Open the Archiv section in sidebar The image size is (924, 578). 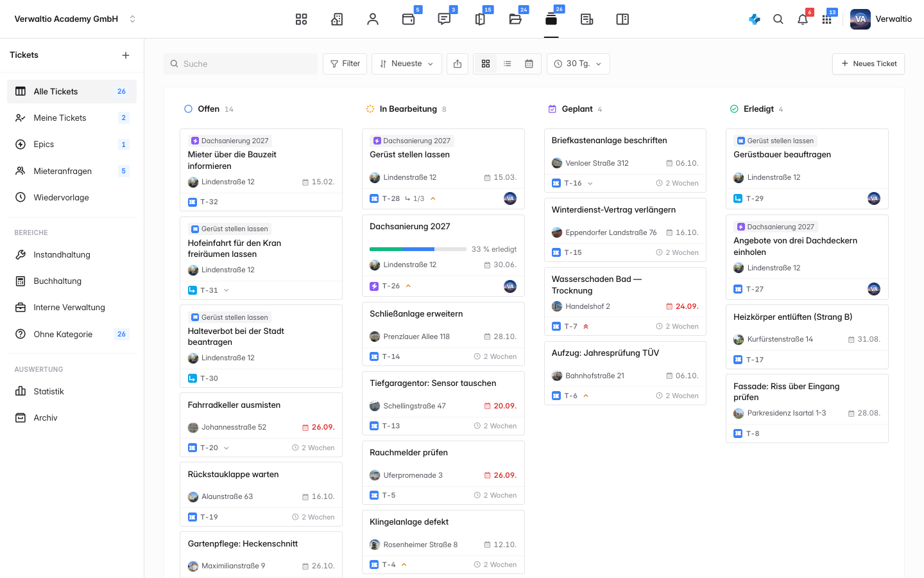click(72, 417)
